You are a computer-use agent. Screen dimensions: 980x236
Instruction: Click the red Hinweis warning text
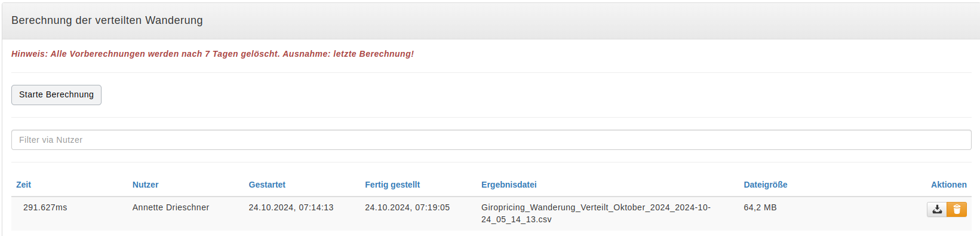point(213,54)
